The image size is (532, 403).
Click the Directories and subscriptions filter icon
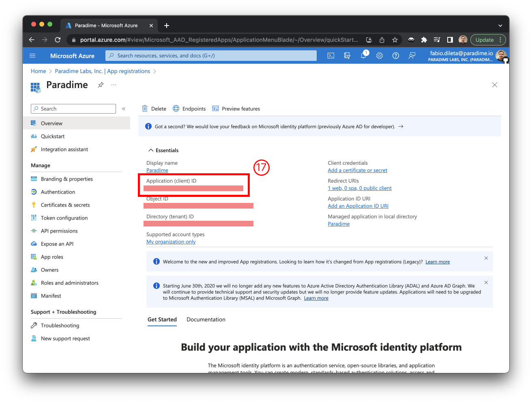pos(347,56)
